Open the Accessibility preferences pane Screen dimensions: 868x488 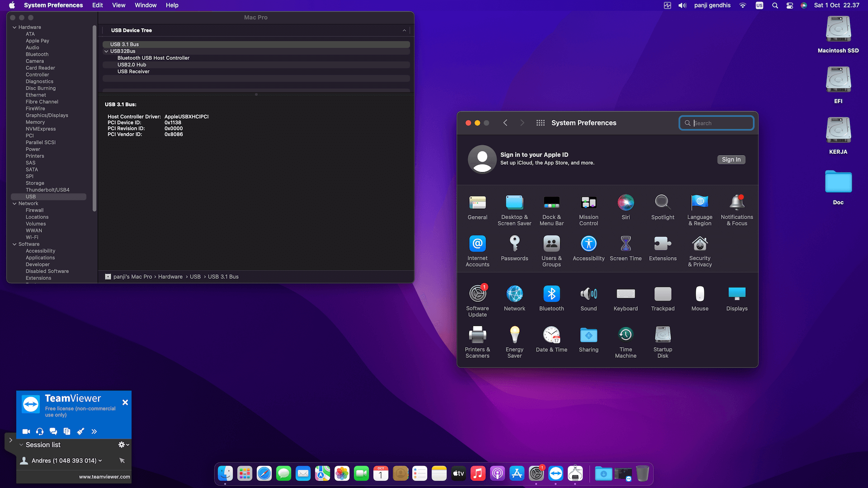point(589,249)
